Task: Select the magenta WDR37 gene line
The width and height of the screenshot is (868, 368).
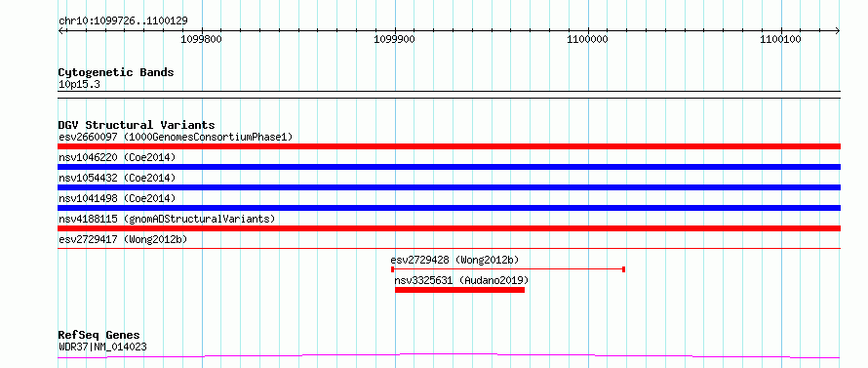Action: coord(449,356)
